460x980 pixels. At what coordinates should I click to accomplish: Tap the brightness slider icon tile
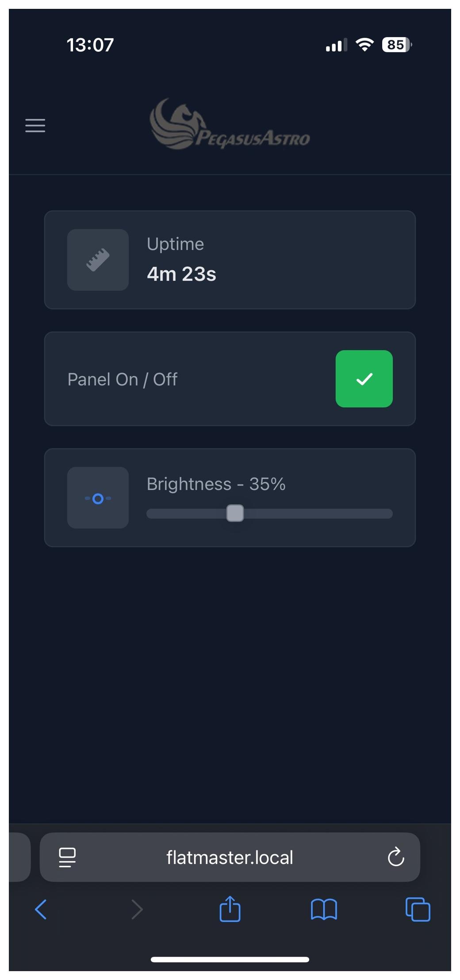pyautogui.click(x=98, y=498)
